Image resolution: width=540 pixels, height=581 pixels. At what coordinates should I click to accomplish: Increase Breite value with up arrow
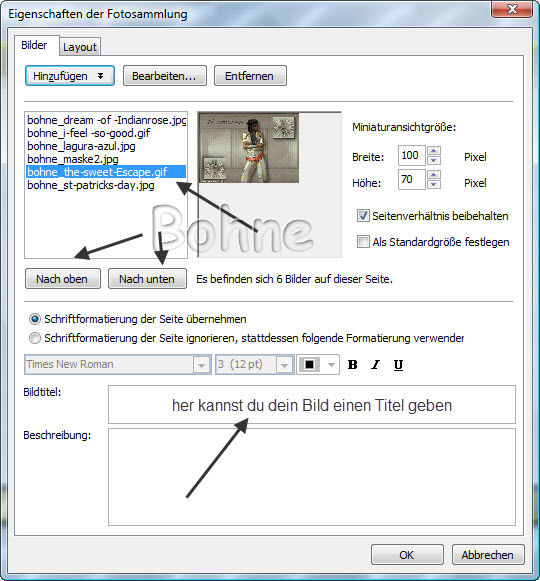click(434, 150)
